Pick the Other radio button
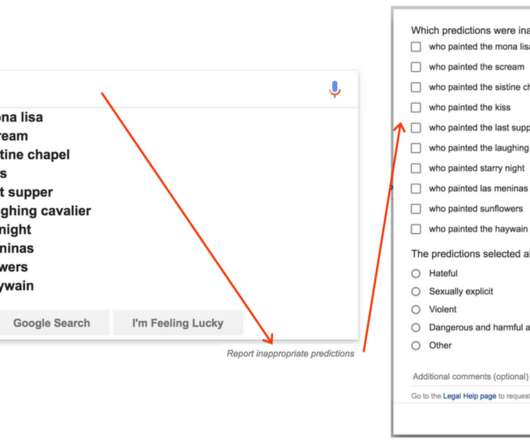The height and width of the screenshot is (442, 530). [x=416, y=346]
